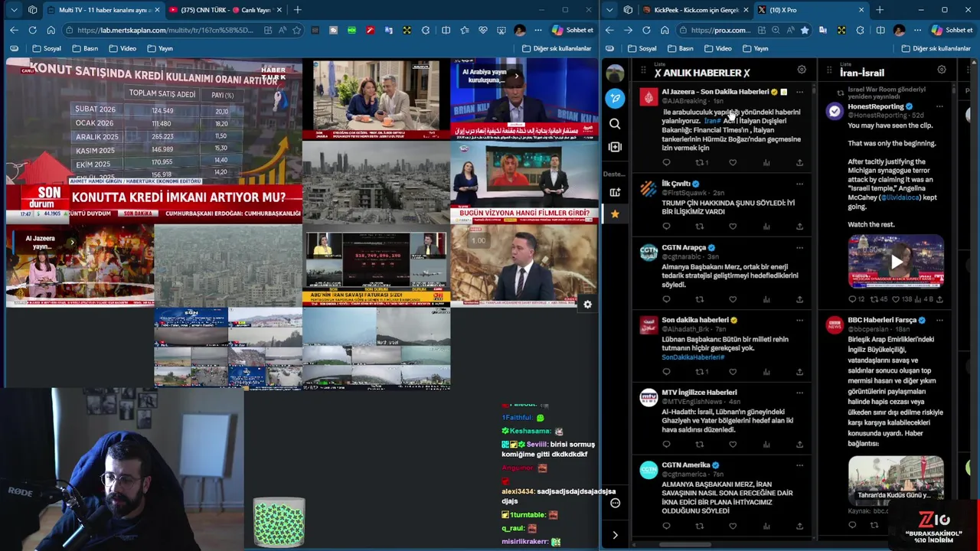Open browser menu dots in X Pro window
The image size is (980, 551).
pos(918,30)
